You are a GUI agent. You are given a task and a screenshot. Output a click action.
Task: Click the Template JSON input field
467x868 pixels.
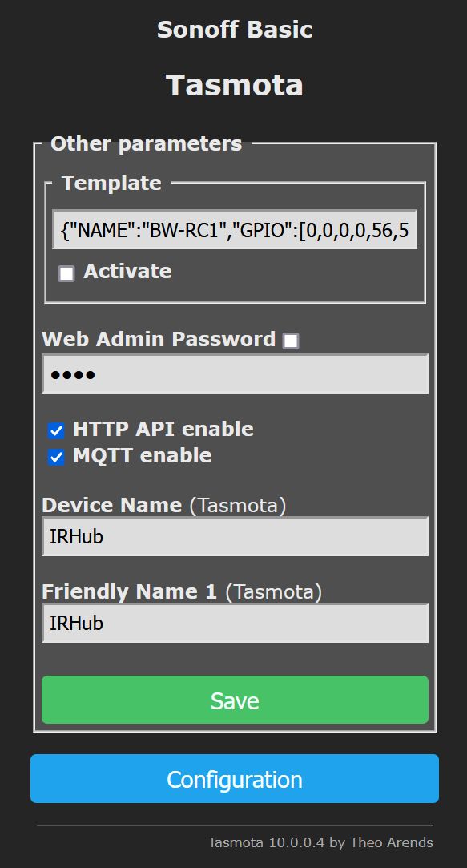pyautogui.click(x=235, y=229)
